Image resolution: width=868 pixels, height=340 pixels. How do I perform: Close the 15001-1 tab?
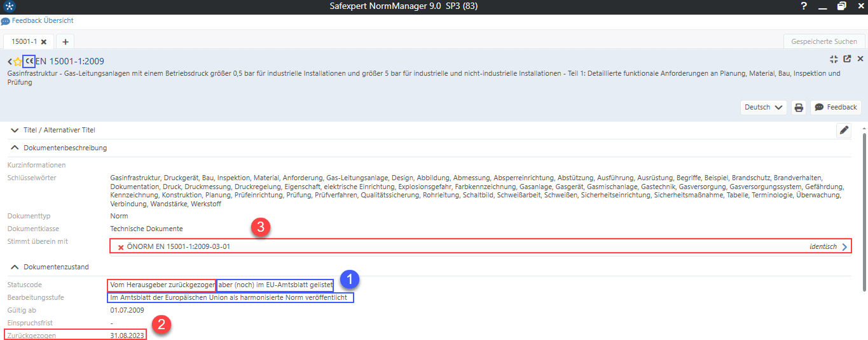pyautogui.click(x=44, y=42)
